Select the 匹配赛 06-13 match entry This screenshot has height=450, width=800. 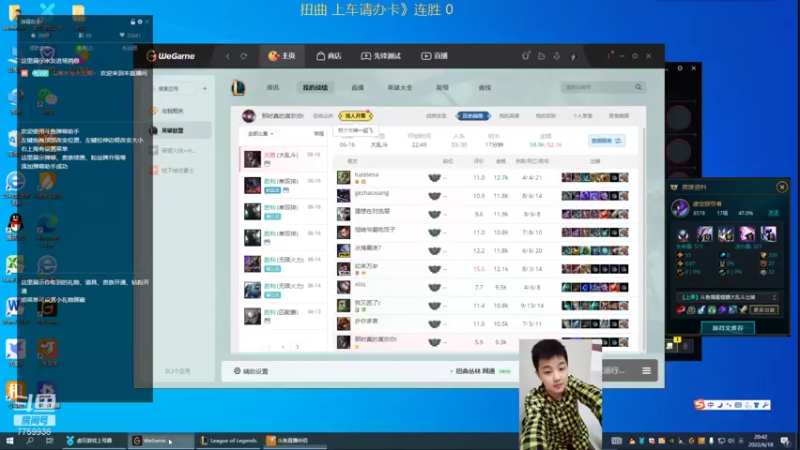[x=283, y=316]
